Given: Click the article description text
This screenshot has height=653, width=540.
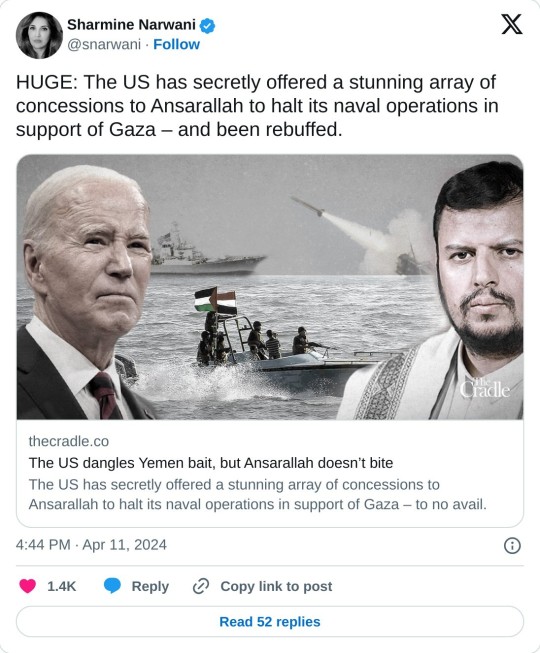Looking at the screenshot, I should click(257, 494).
